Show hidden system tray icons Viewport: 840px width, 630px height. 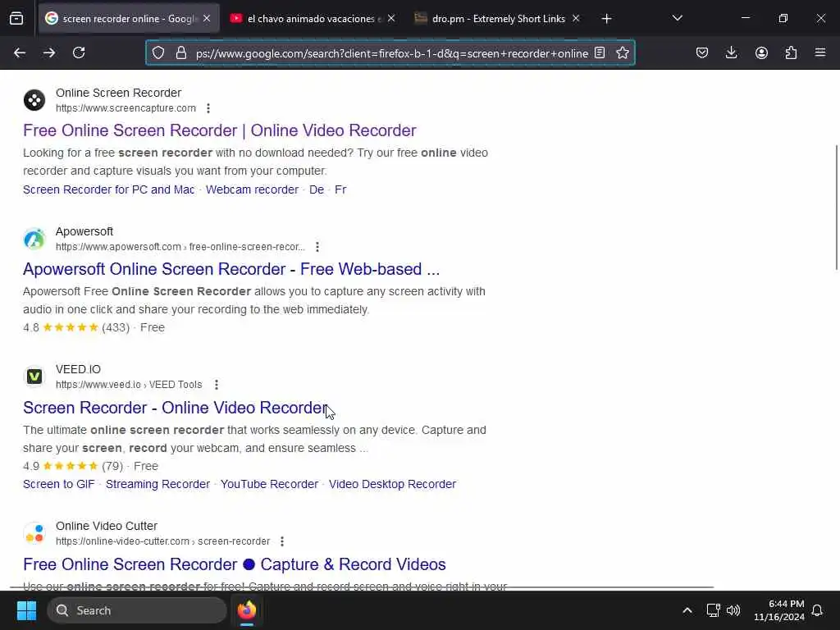(x=687, y=610)
